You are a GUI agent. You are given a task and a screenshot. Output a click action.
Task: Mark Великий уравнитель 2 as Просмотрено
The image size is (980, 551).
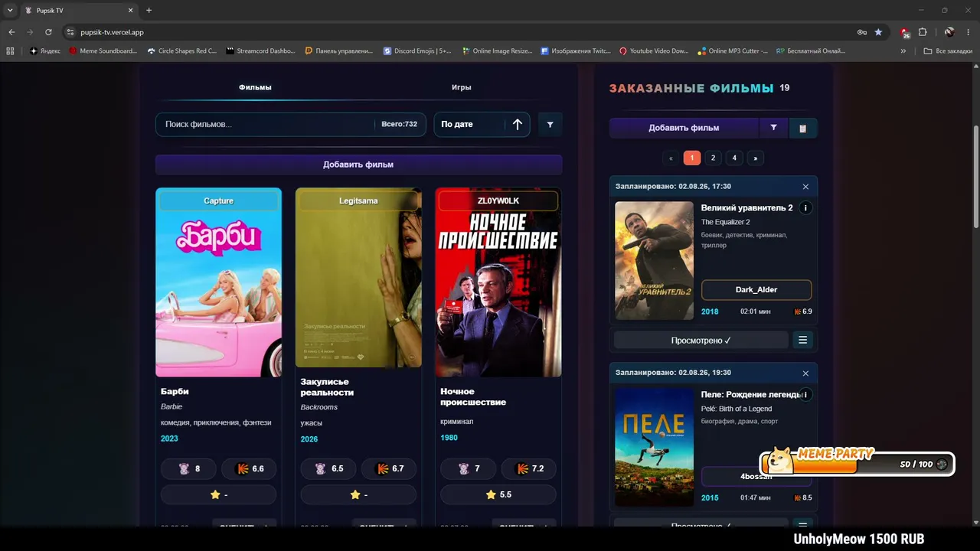tap(701, 340)
